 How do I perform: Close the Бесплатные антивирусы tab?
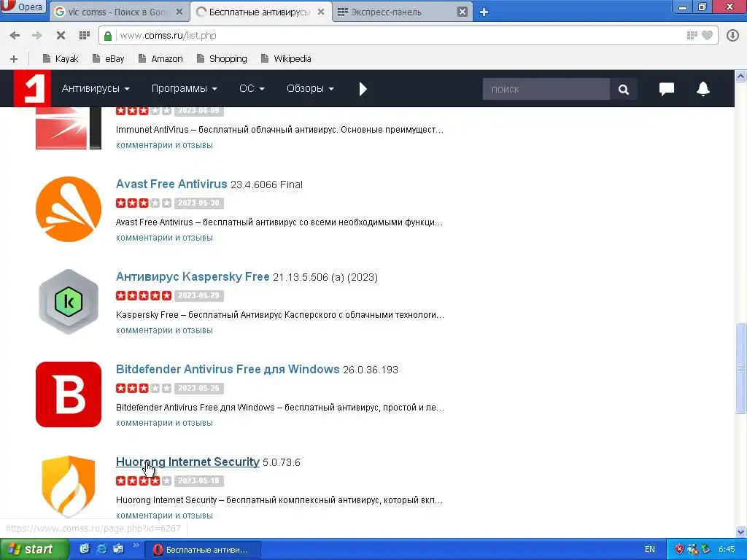pos(321,12)
